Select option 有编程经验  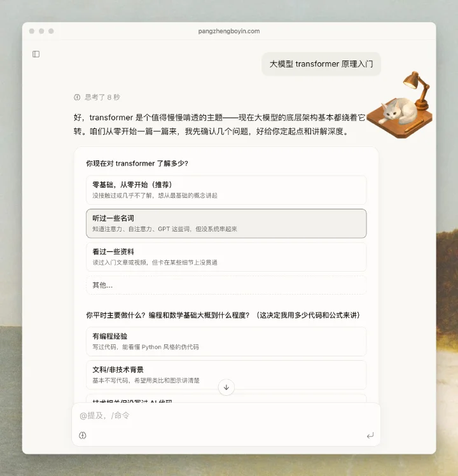226,341
